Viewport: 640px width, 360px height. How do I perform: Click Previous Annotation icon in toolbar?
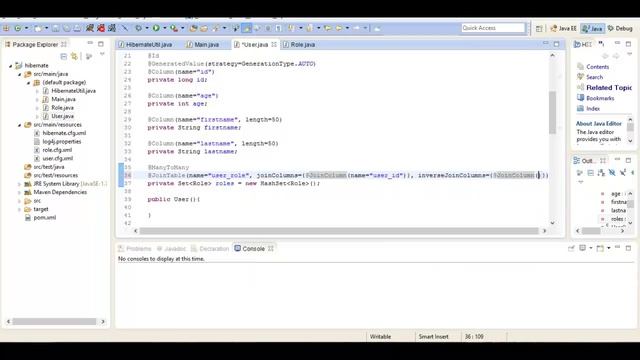coord(310,28)
